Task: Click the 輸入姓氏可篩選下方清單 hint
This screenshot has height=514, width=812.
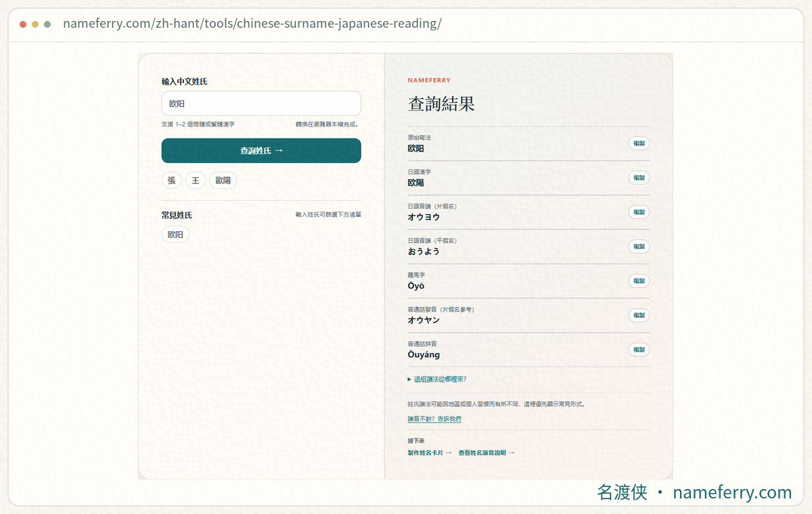Action: (328, 214)
